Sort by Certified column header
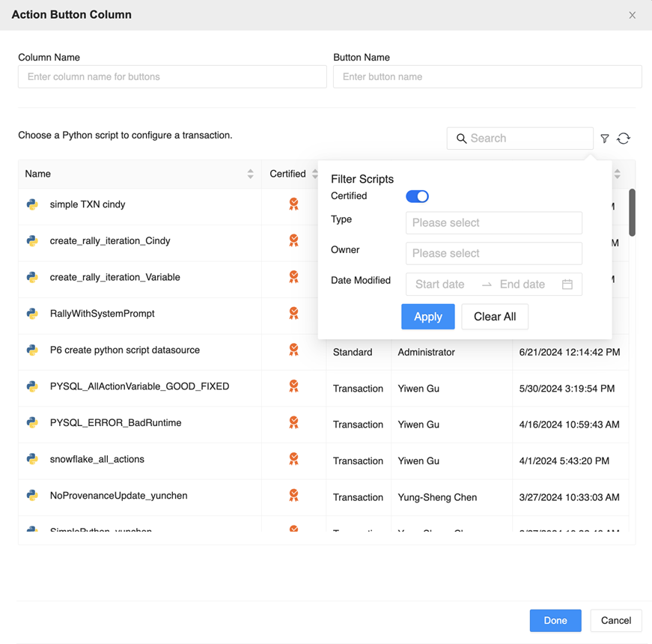This screenshot has width=652, height=644. pyautogui.click(x=288, y=174)
